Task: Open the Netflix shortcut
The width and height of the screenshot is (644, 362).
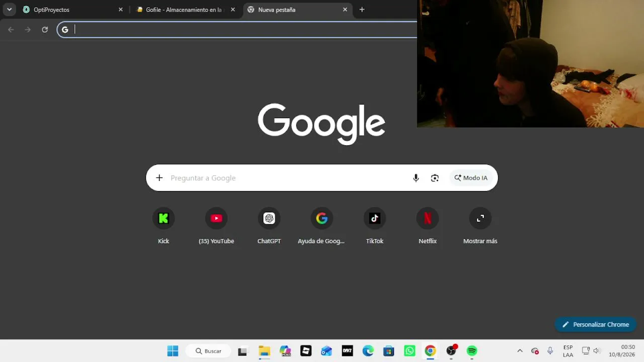Action: [428, 226]
